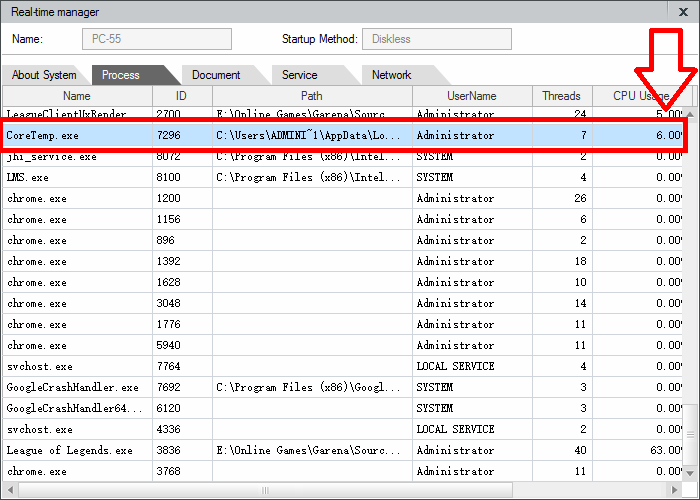Viewport: 700px width, 500px height.
Task: Select the GoogleCrashHandler.exe row
Action: tap(300, 387)
